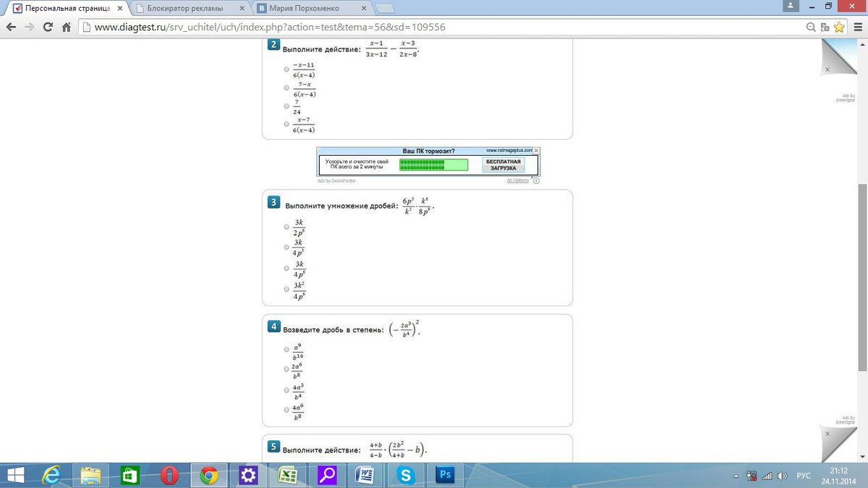Reload the diagtest page
The image size is (868, 488).
(48, 27)
